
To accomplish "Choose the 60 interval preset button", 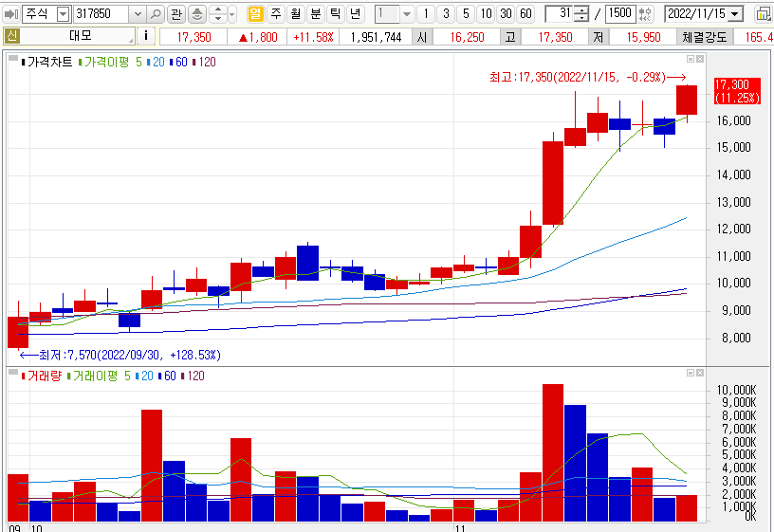I will point(525,14).
